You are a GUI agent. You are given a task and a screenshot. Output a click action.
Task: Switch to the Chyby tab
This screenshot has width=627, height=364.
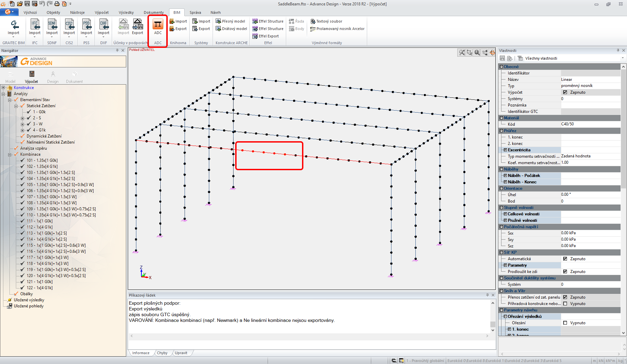pyautogui.click(x=162, y=353)
